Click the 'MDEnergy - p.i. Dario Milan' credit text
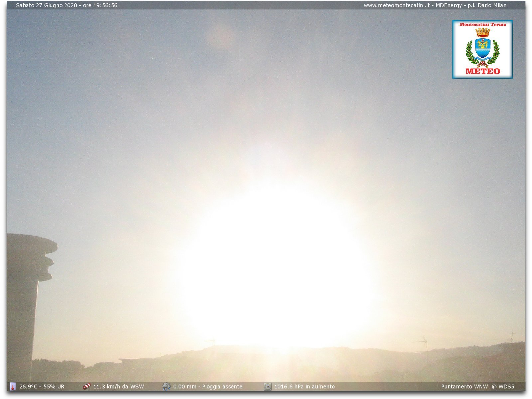The image size is (532, 399). point(471,5)
